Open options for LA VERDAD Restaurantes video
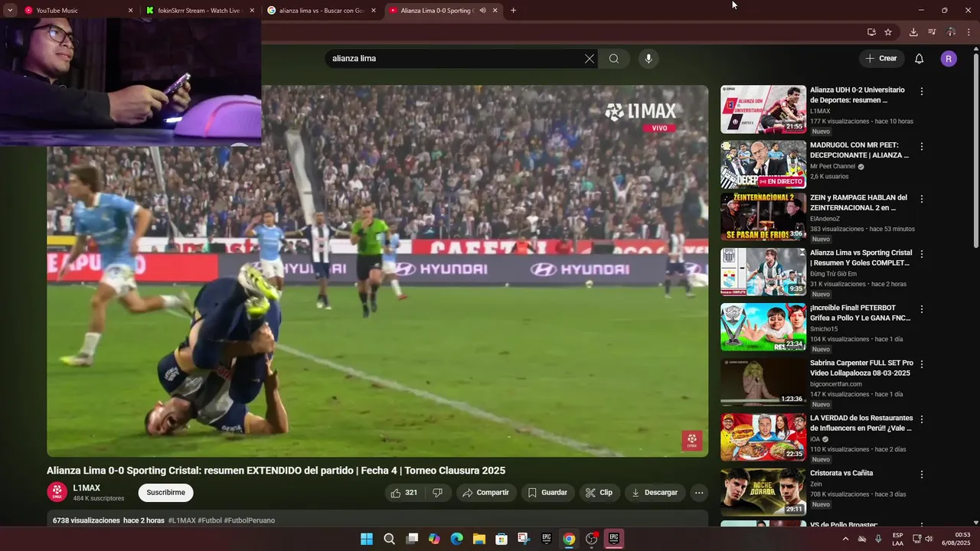The width and height of the screenshot is (980, 551). coord(922,419)
